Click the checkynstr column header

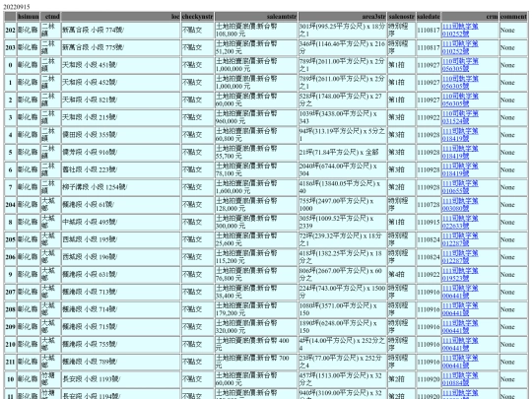coord(197,17)
